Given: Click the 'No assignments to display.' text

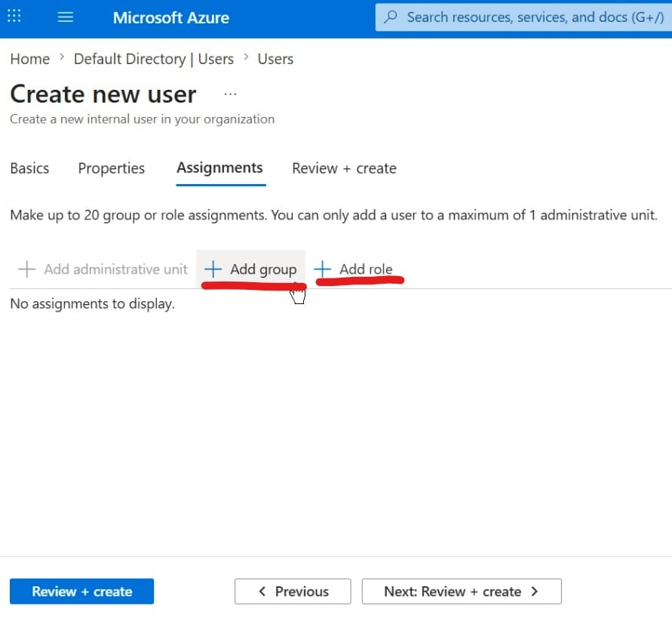Looking at the screenshot, I should (x=93, y=303).
